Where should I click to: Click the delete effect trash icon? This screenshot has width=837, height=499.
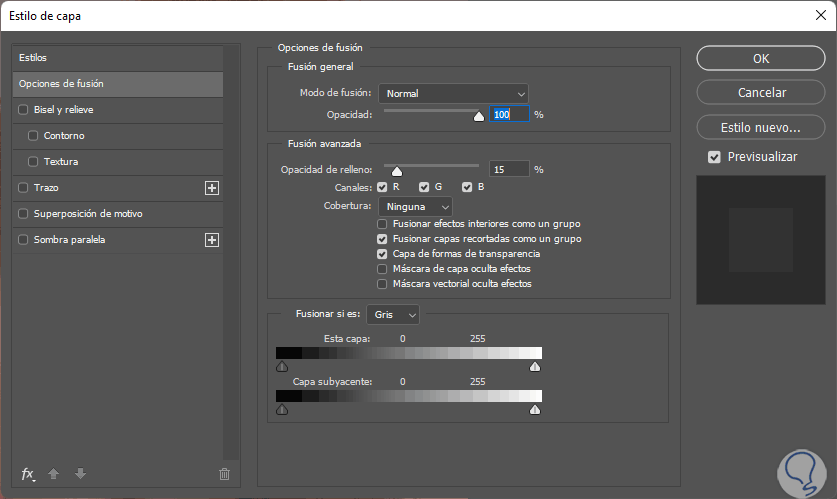[224, 474]
